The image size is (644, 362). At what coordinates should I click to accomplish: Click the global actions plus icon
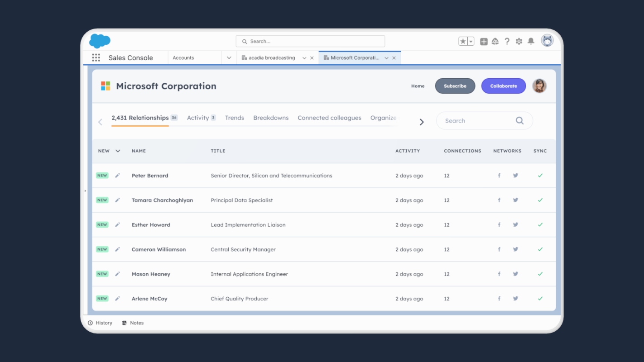click(x=484, y=41)
